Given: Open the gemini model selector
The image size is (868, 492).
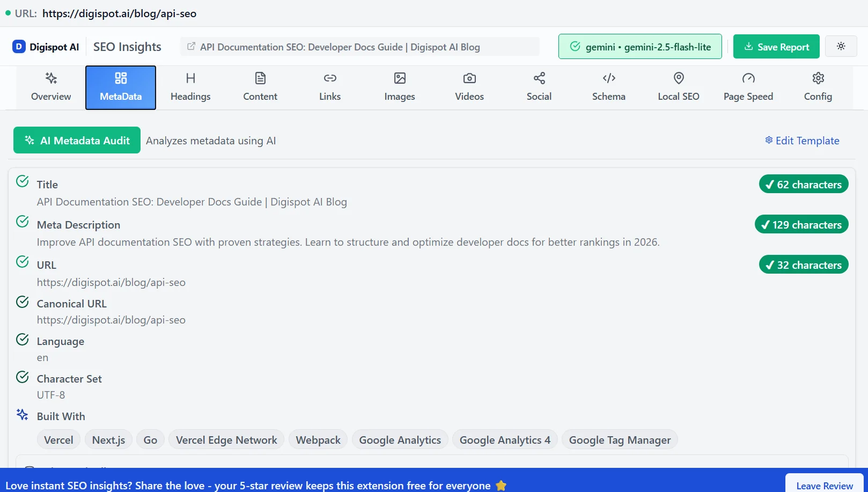Looking at the screenshot, I should pos(639,46).
